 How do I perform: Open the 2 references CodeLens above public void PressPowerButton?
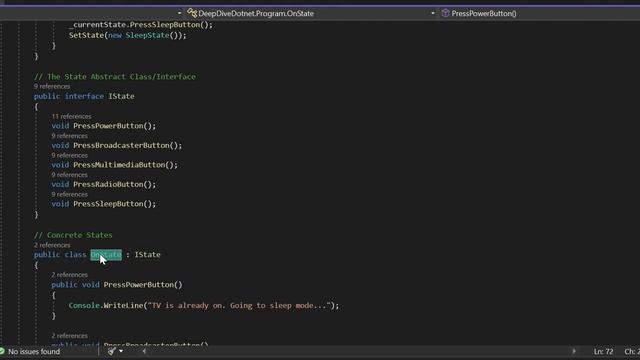tap(69, 275)
